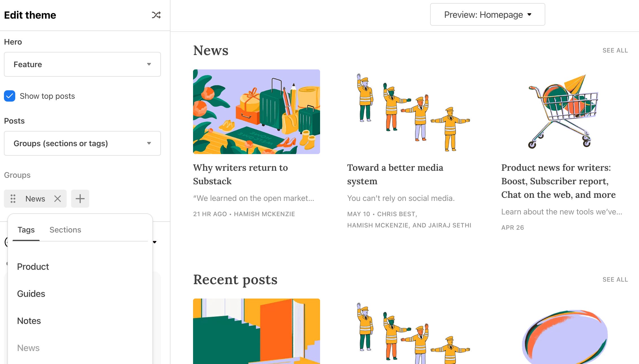The height and width of the screenshot is (364, 639).
Task: Open the Hero Feature dropdown
Action: (82, 64)
